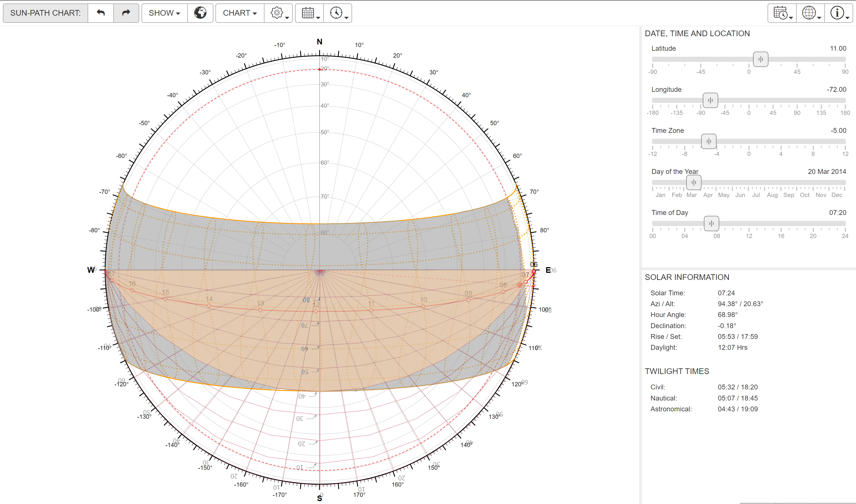Screen dimensions: 856x504
Task: Click the redo arrow icon
Action: pos(126,13)
